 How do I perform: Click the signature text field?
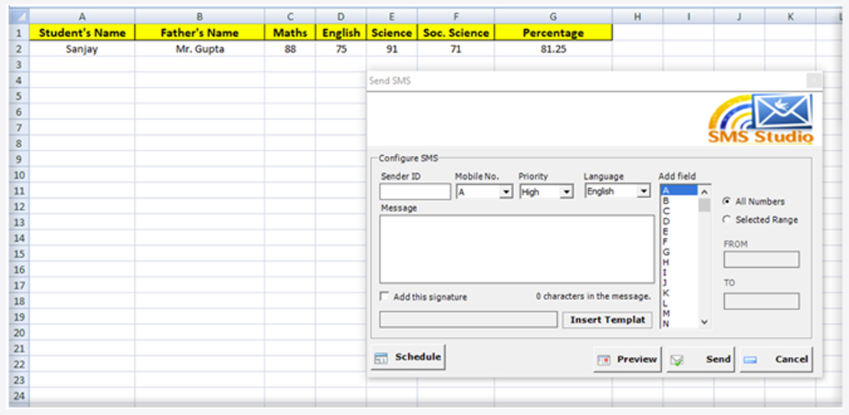pyautogui.click(x=468, y=320)
